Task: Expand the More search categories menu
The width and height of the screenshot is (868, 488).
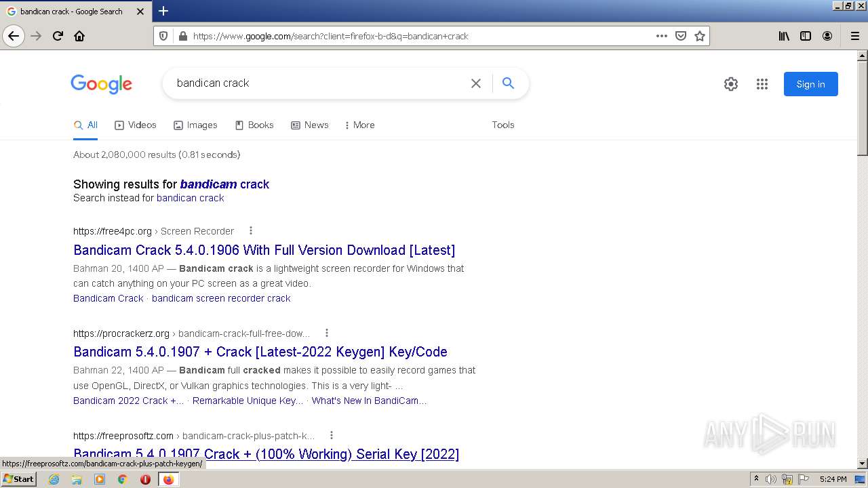Action: click(x=359, y=125)
